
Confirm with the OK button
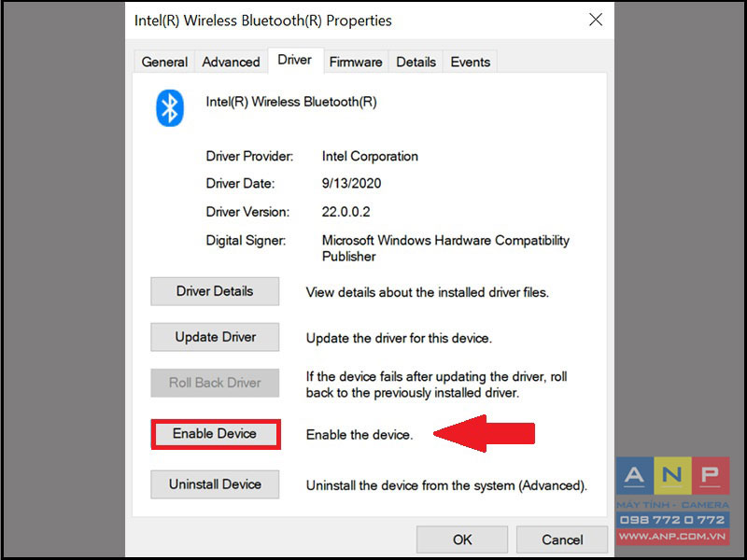click(462, 539)
